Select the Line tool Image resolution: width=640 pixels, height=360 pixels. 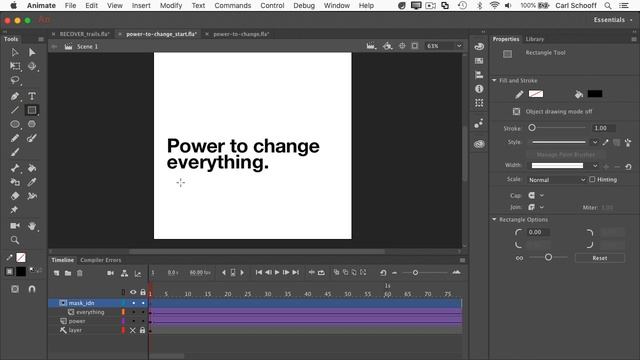click(15, 110)
